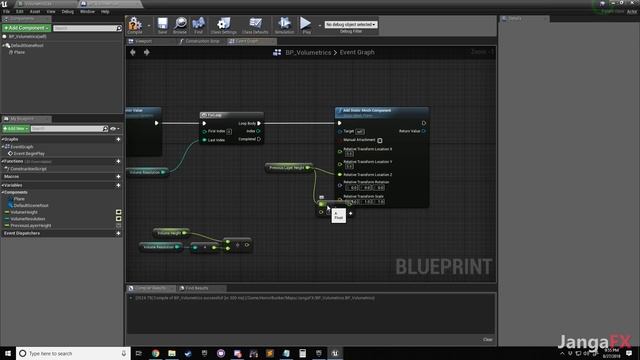Click Clear button in Compiler Results
640x360 pixels.
(x=487, y=340)
